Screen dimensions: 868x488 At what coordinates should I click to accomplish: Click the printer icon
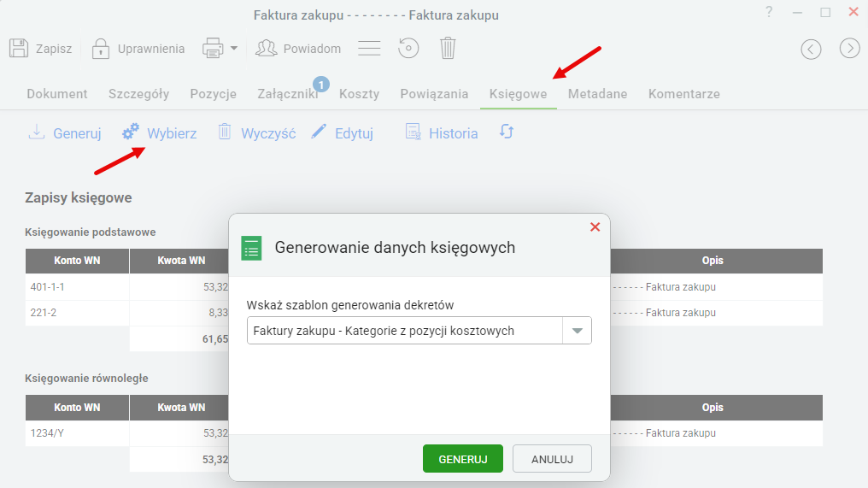(213, 48)
